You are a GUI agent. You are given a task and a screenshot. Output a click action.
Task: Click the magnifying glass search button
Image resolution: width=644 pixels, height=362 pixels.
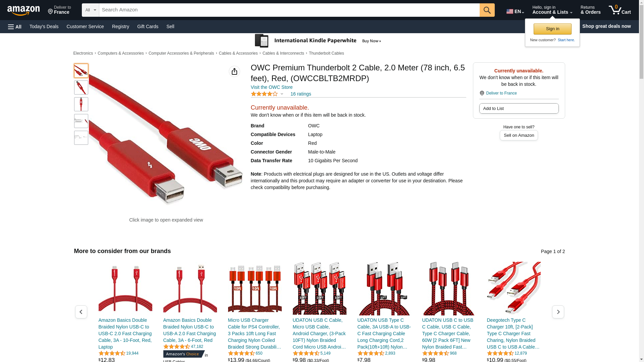pos(487,10)
